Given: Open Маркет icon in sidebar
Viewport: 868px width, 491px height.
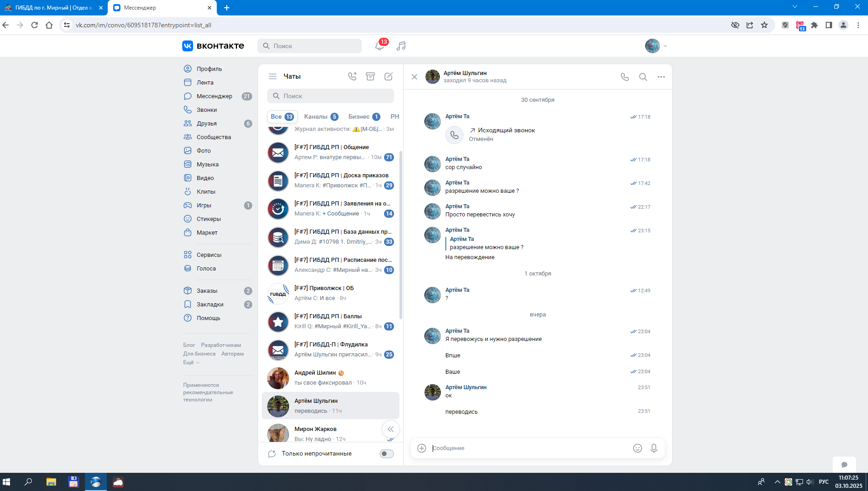Looking at the screenshot, I should [x=188, y=232].
